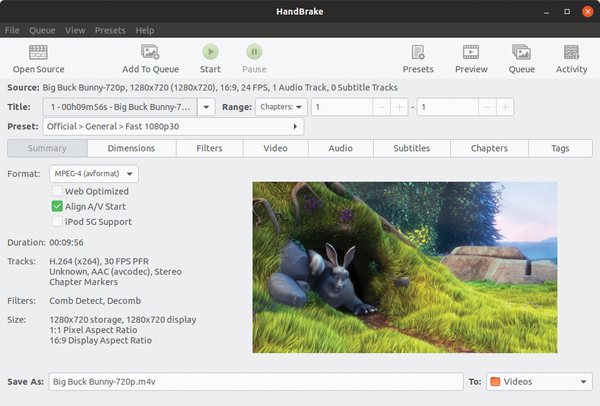
Task: Open the Activity log window
Action: (x=571, y=59)
